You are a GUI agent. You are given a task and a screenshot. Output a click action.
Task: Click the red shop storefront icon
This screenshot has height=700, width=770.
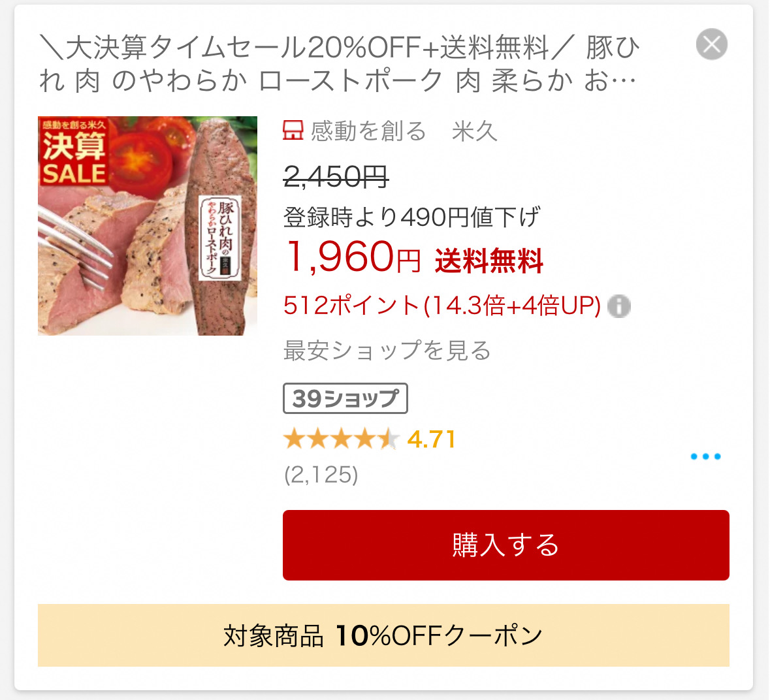(x=293, y=131)
